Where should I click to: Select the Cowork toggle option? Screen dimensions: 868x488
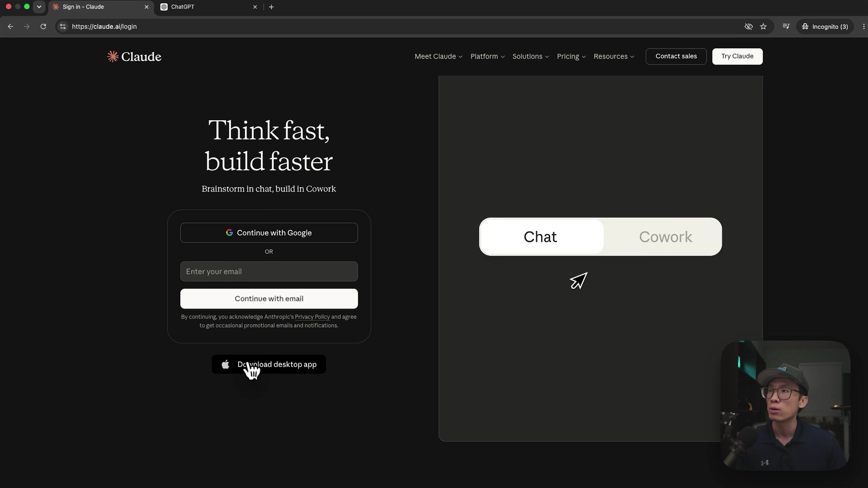coord(665,237)
